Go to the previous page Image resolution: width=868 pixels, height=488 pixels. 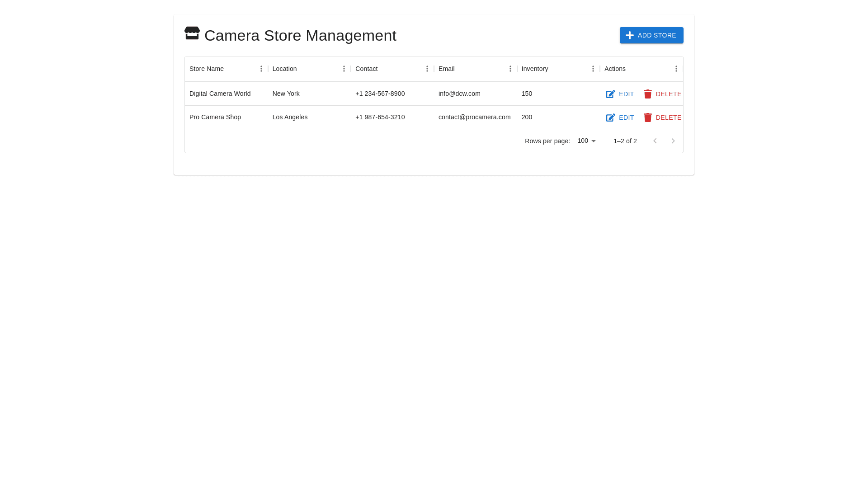pos(655,141)
